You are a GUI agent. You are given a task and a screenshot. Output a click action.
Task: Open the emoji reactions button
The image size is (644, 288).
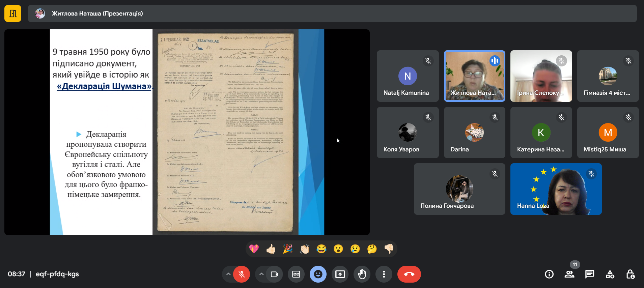pyautogui.click(x=318, y=274)
